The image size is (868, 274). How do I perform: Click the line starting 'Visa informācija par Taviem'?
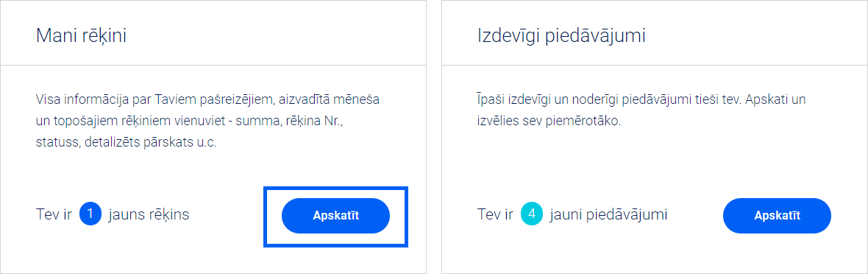pyautogui.click(x=210, y=100)
